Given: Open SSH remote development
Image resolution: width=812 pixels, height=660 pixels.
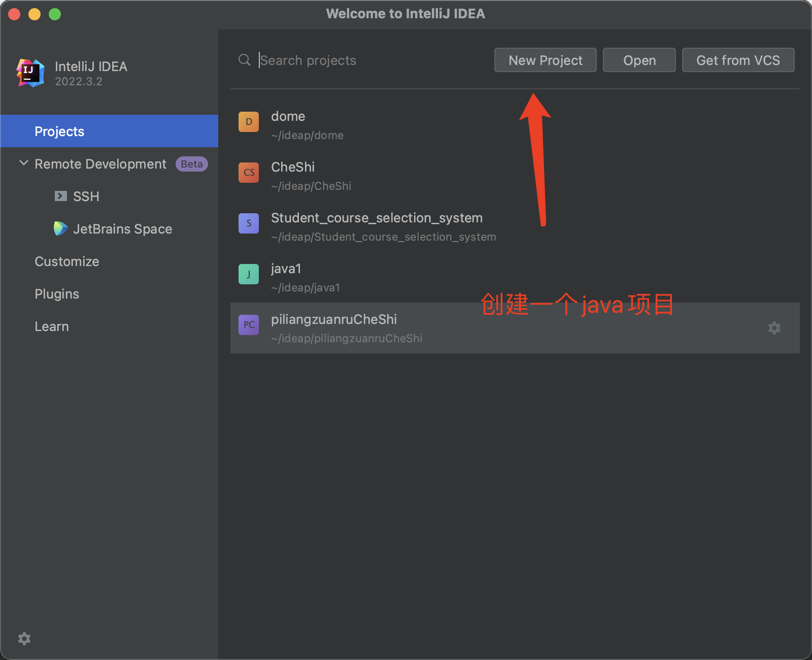Looking at the screenshot, I should [86, 196].
